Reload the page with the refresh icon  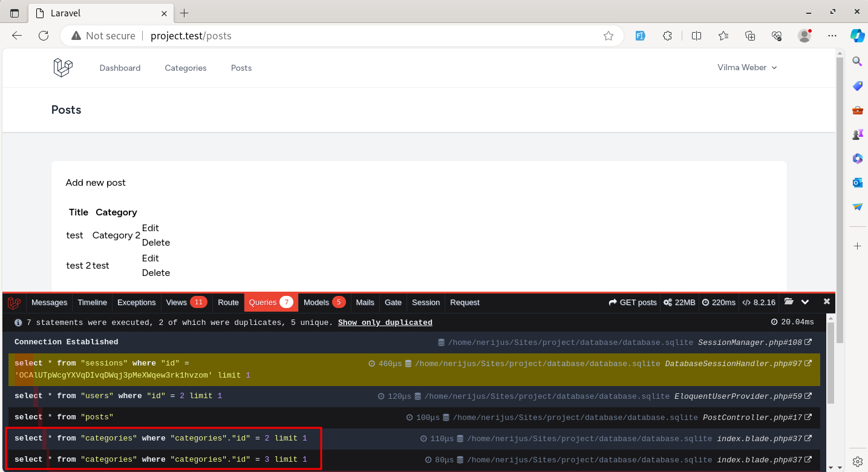tap(44, 36)
